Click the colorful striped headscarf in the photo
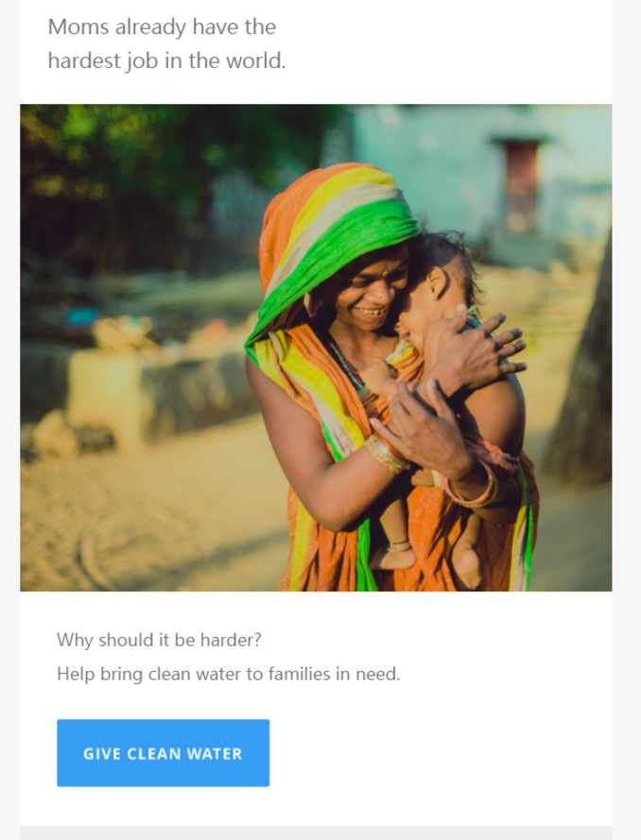Image resolution: width=641 pixels, height=840 pixels. point(332,235)
